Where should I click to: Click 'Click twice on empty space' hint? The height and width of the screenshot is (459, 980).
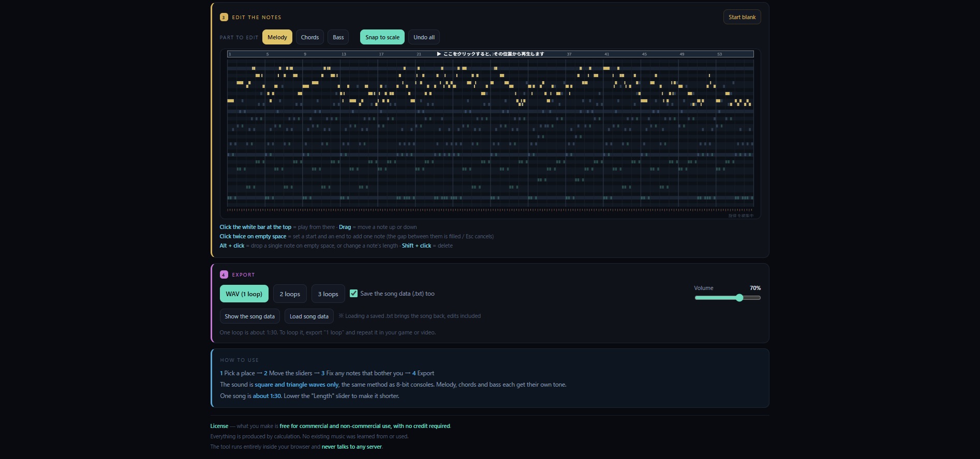tap(253, 236)
